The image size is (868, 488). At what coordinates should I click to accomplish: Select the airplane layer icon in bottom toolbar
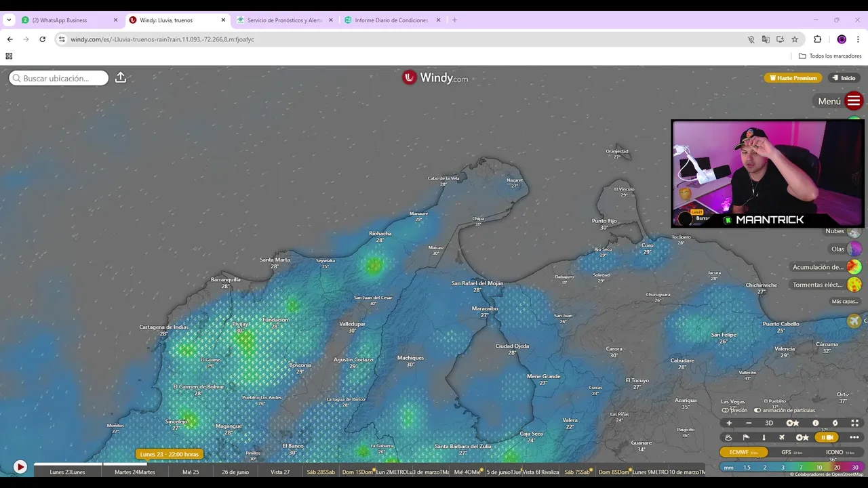(x=781, y=437)
